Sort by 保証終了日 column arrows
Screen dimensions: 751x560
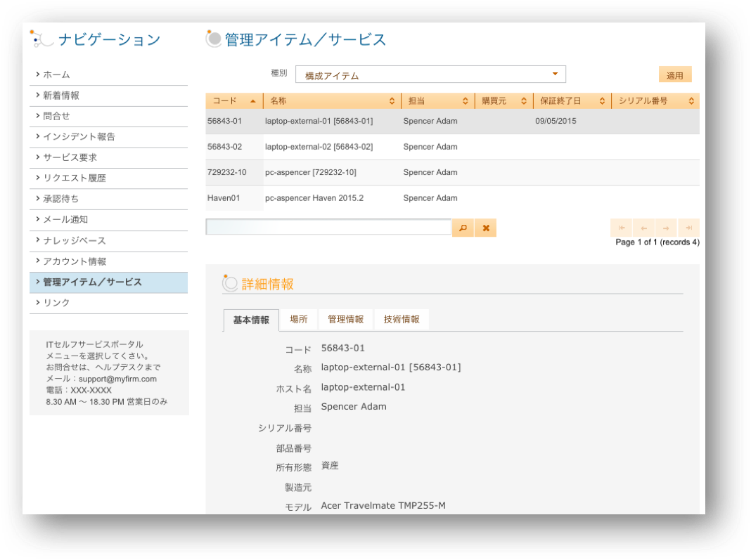point(602,101)
